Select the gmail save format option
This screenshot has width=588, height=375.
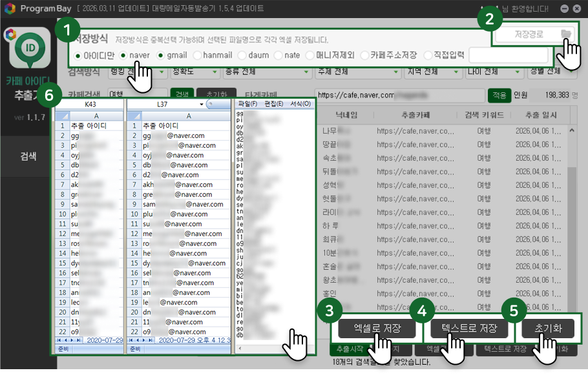(161, 56)
